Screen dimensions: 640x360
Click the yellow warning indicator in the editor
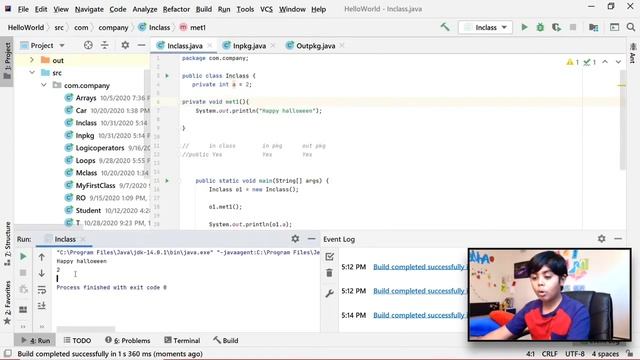[x=572, y=62]
